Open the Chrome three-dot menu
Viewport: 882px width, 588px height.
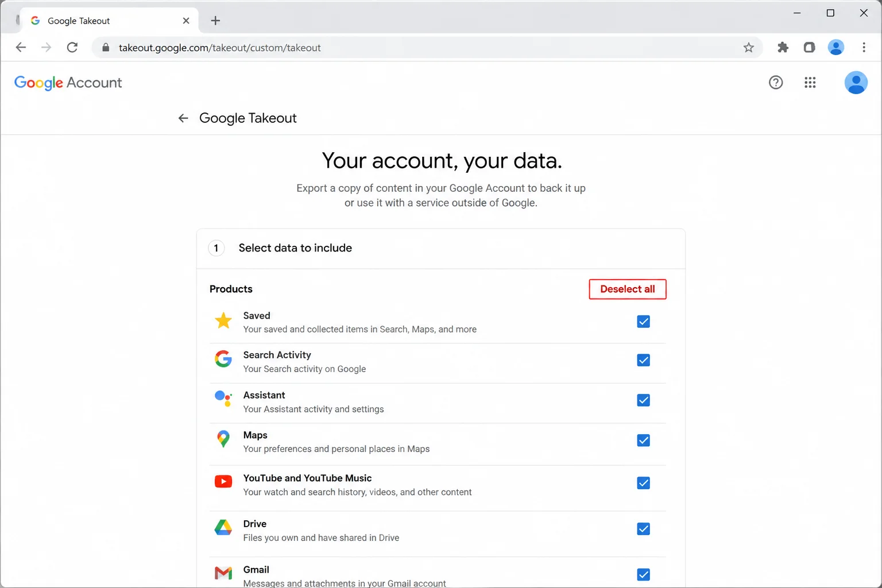(864, 48)
